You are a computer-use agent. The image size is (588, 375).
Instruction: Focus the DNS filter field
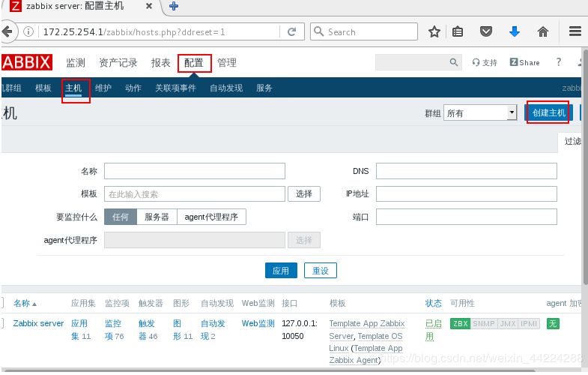tap(467, 171)
